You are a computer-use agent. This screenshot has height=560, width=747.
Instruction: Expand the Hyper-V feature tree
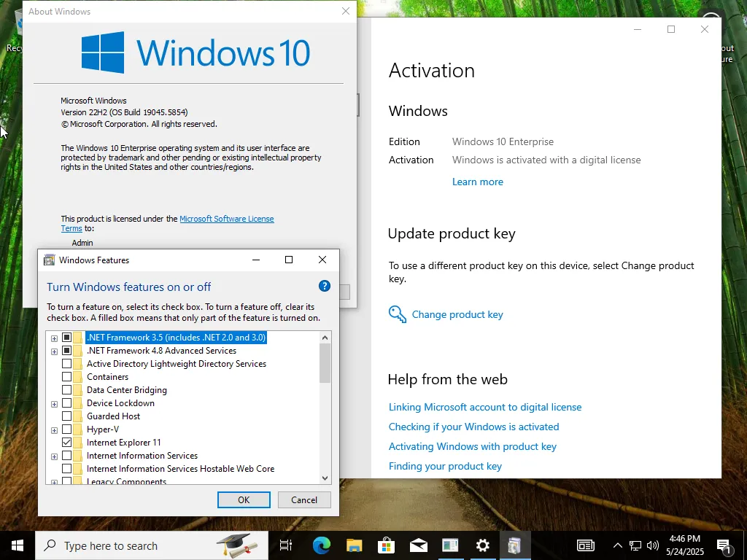54,430
